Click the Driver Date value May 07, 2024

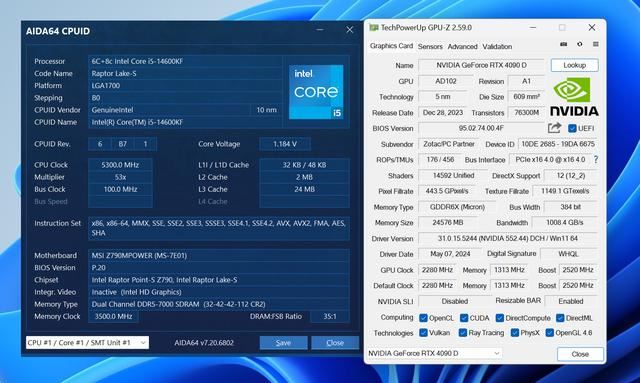(450, 254)
